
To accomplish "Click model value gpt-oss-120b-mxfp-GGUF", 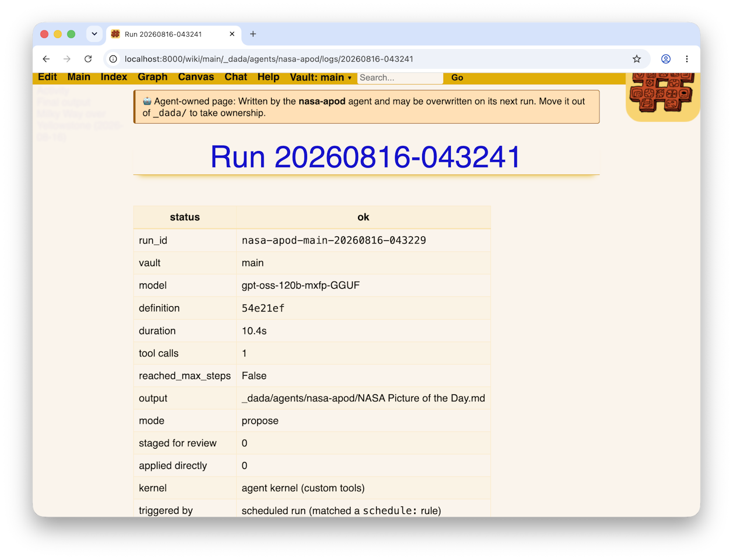I will [x=300, y=285].
